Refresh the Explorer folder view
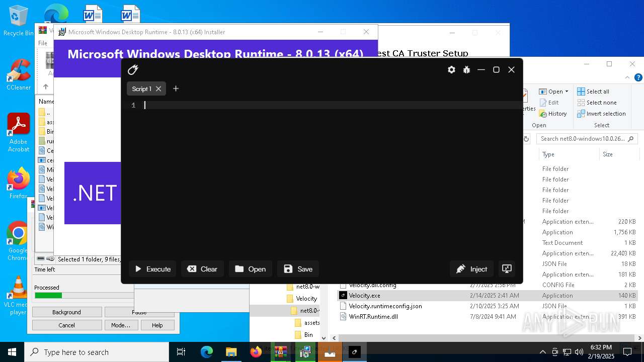 pos(526,139)
